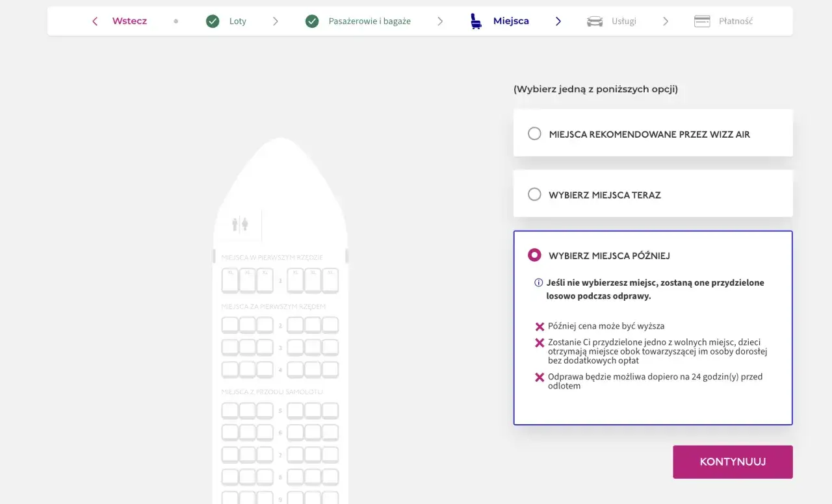Screen dimensions: 832x504
Task: Click Wstecz to go back
Action: pos(129,21)
